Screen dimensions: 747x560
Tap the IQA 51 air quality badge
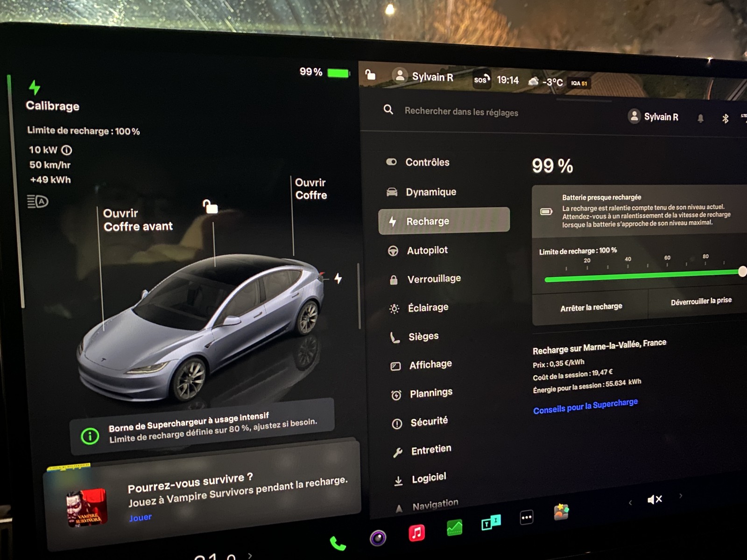point(579,83)
